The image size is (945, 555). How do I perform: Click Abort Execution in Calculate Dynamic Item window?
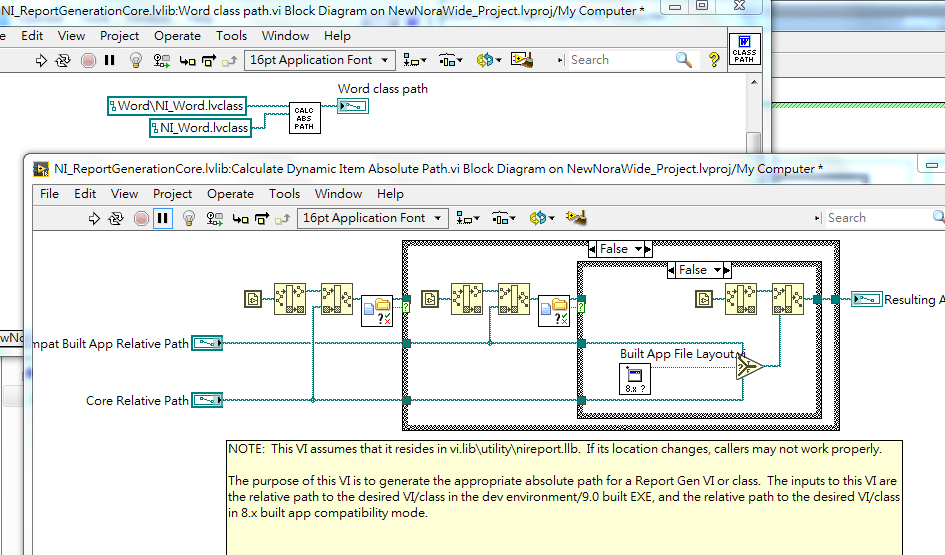click(x=141, y=218)
